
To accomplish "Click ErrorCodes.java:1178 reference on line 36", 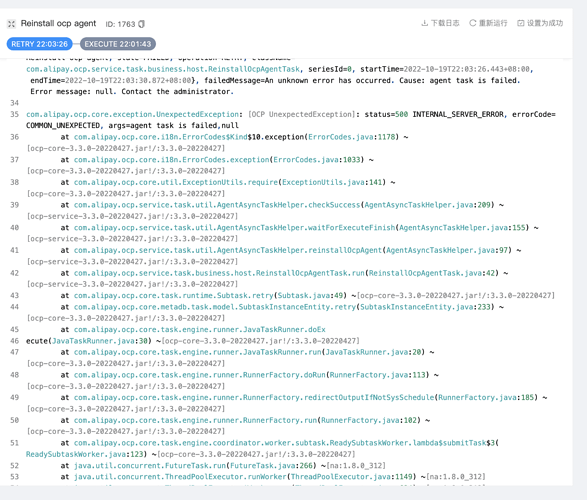I will tap(352, 137).
